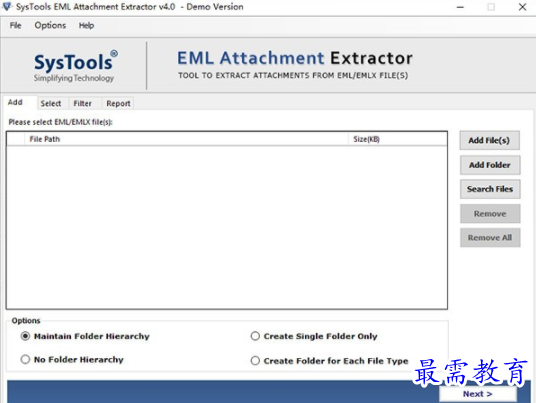Click the Search Files button
536x403 pixels.
coord(490,189)
